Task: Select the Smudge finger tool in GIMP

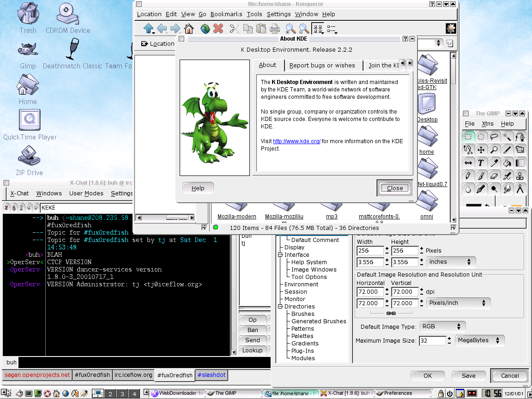Action: [x=507, y=189]
